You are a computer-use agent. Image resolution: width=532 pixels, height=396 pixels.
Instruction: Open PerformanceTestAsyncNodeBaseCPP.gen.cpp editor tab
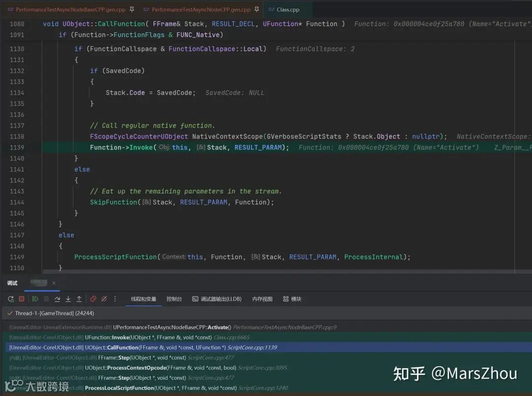tap(70, 9)
